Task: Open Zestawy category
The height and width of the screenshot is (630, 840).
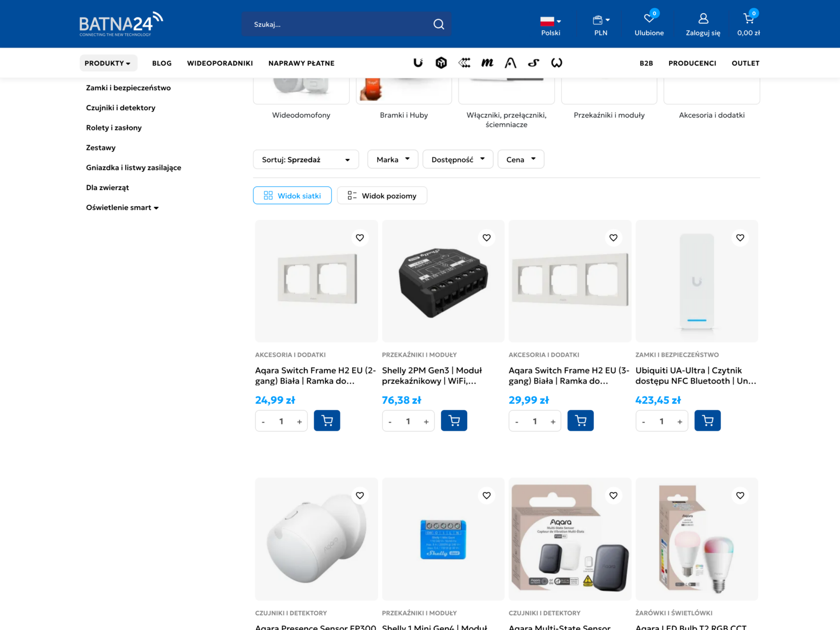Action: 100,148
